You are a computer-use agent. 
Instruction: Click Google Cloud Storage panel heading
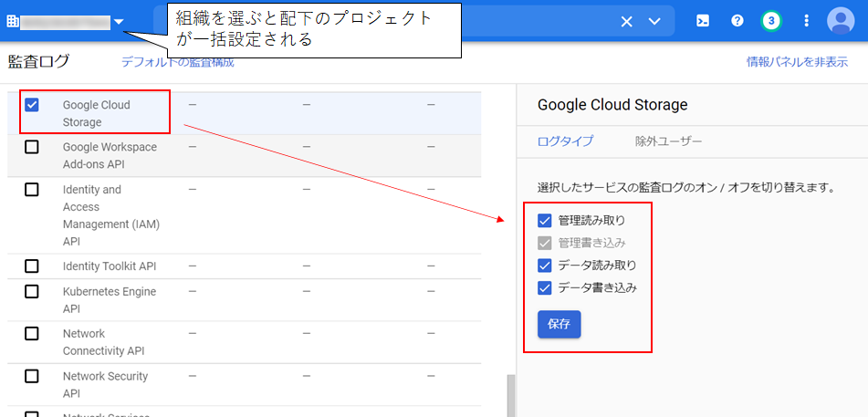tap(612, 104)
